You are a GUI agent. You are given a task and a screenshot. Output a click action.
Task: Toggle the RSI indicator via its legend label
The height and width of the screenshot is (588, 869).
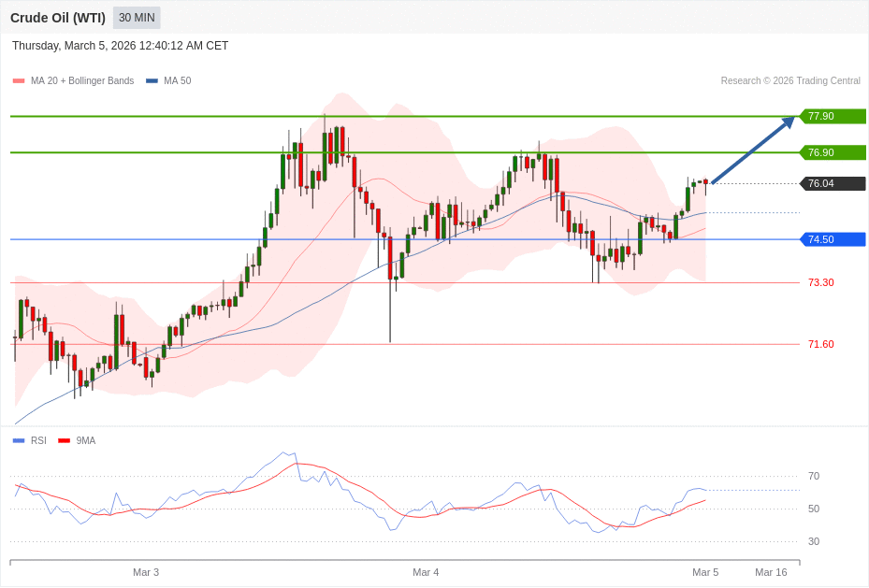[x=38, y=440]
